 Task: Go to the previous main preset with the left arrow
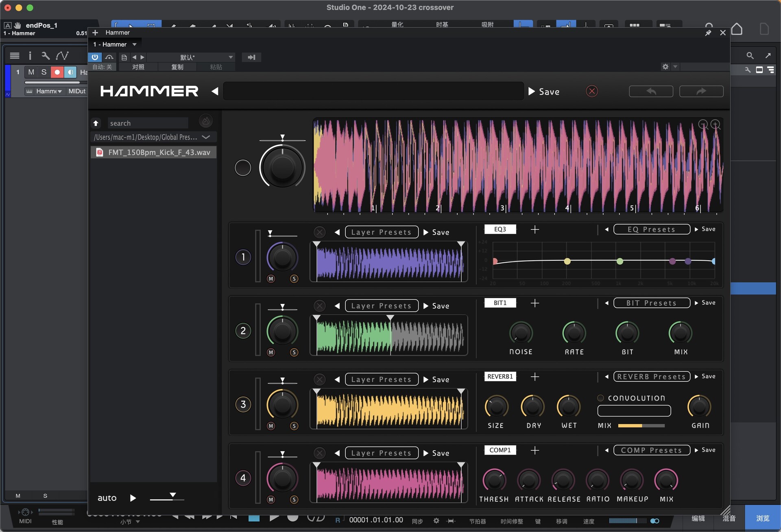pyautogui.click(x=215, y=92)
